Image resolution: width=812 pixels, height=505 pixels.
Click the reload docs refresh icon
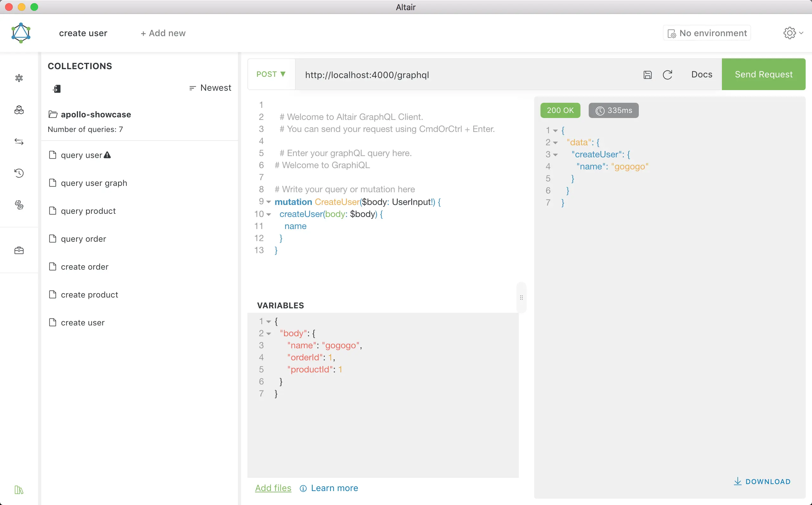point(667,75)
